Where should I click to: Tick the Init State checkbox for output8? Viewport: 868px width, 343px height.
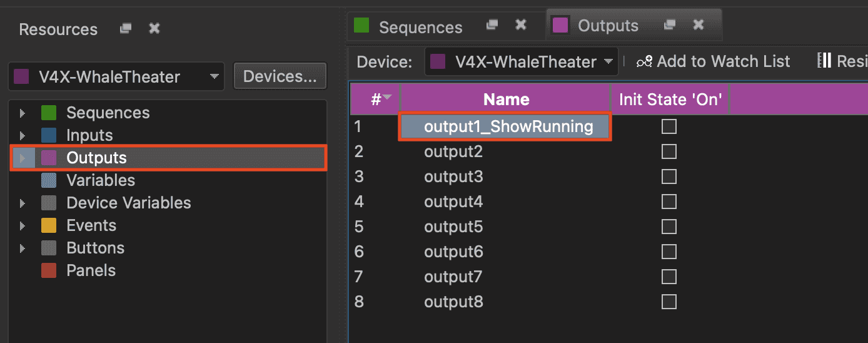point(669,302)
